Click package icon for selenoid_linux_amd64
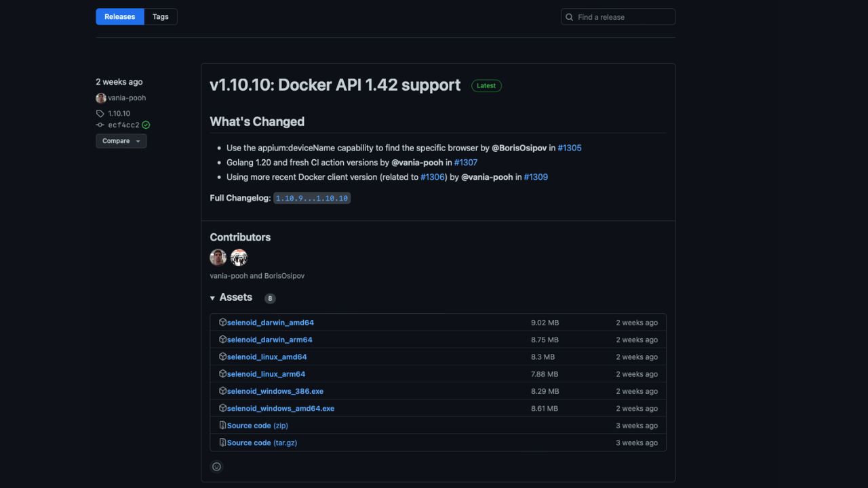The height and width of the screenshot is (488, 868). click(x=222, y=357)
